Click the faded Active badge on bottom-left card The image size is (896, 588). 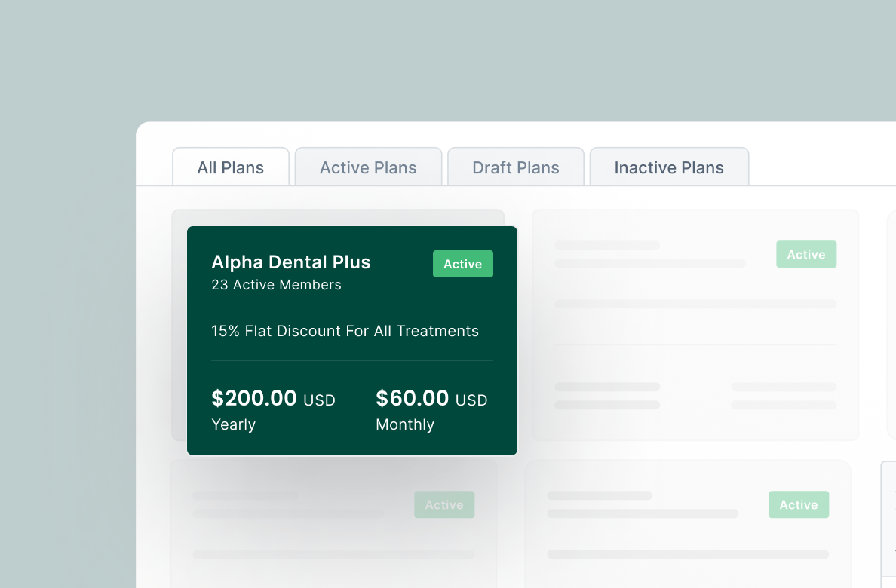click(x=444, y=505)
